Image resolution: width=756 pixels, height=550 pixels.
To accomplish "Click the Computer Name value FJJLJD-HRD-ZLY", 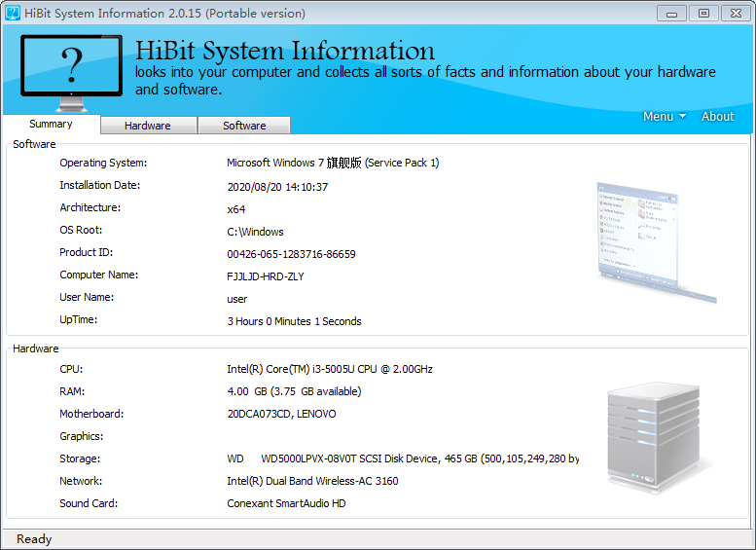I will (265, 276).
